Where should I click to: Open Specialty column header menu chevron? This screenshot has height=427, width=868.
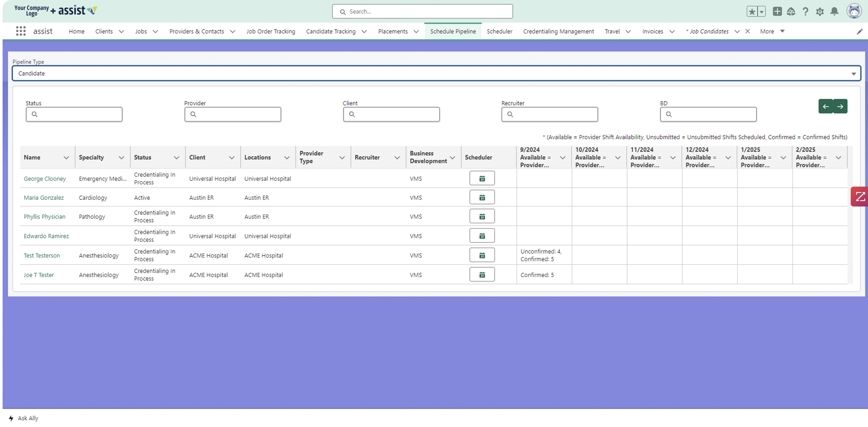point(121,158)
